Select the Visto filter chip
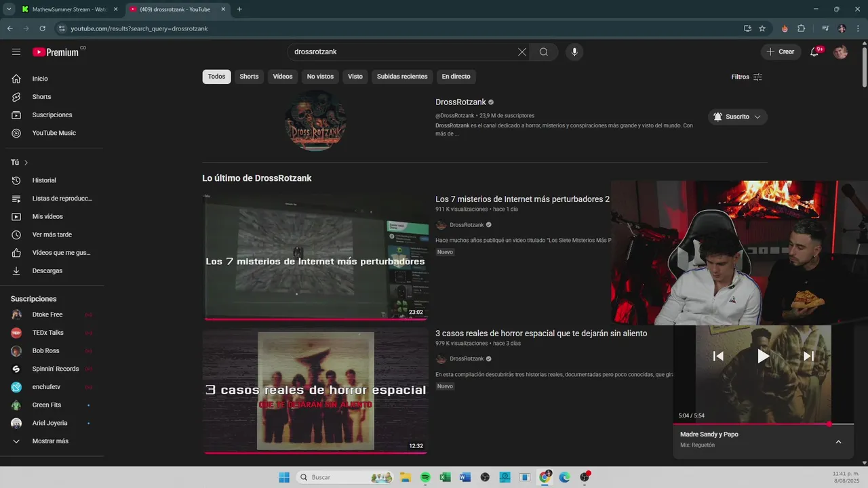 [x=355, y=77]
